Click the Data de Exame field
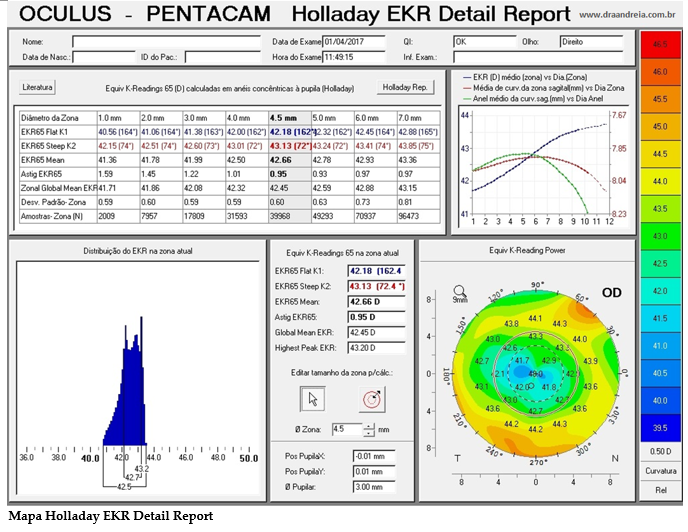 [x=354, y=42]
